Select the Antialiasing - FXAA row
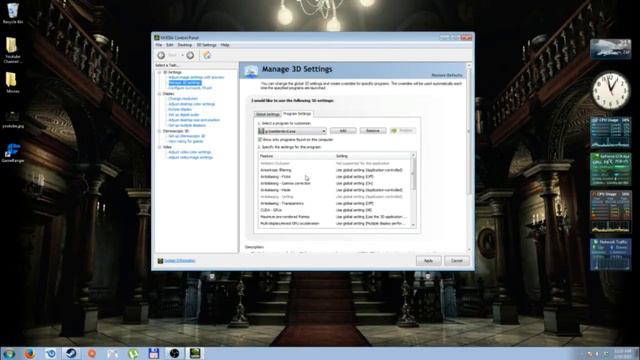 (x=334, y=177)
